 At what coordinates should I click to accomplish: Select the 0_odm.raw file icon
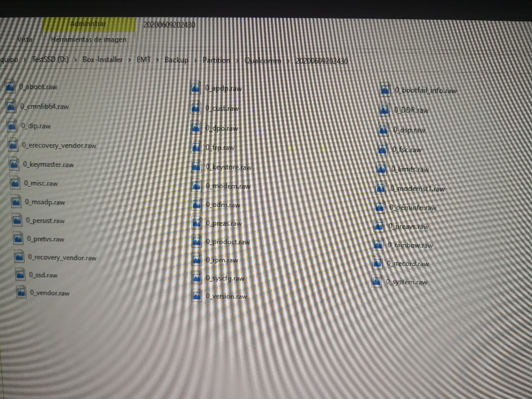pyautogui.click(x=196, y=204)
